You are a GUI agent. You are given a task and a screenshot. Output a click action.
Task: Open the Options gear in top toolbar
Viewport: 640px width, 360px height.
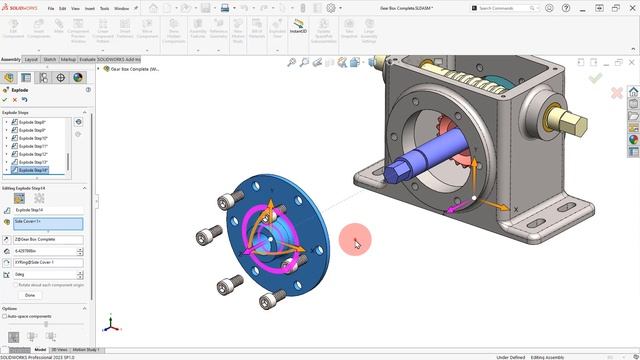point(331,8)
